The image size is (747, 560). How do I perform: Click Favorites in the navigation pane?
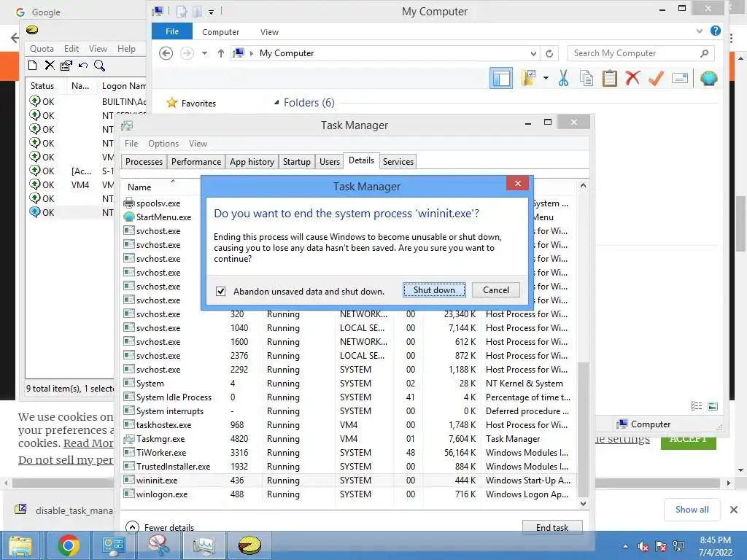coord(198,104)
